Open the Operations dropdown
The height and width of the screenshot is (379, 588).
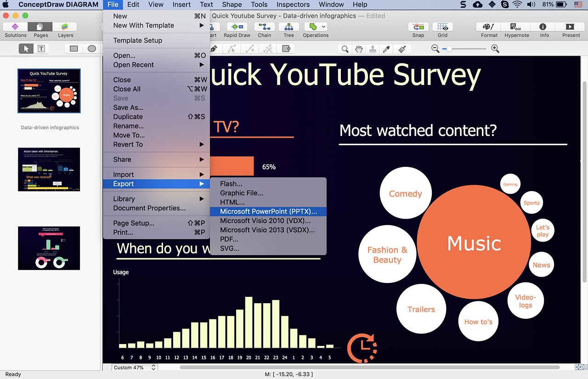[316, 30]
